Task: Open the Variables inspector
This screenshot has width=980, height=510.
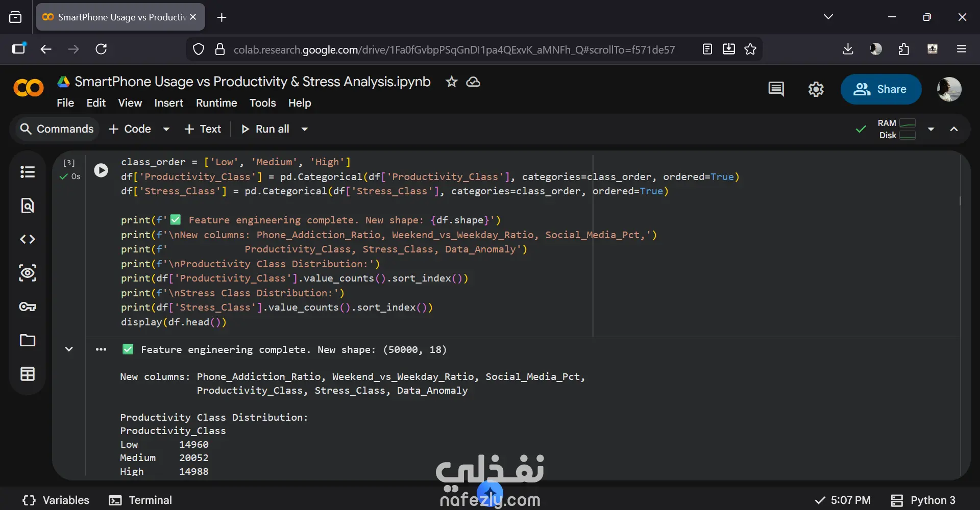Action: tap(56, 500)
